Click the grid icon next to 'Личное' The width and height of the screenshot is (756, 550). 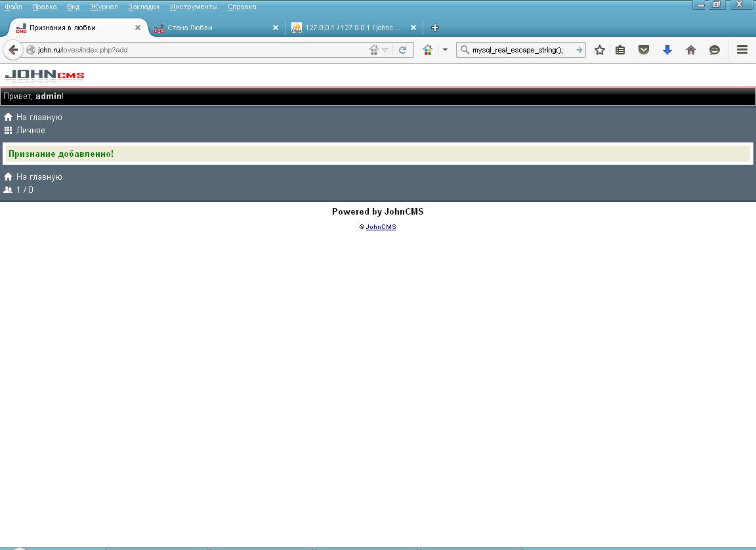(8, 130)
